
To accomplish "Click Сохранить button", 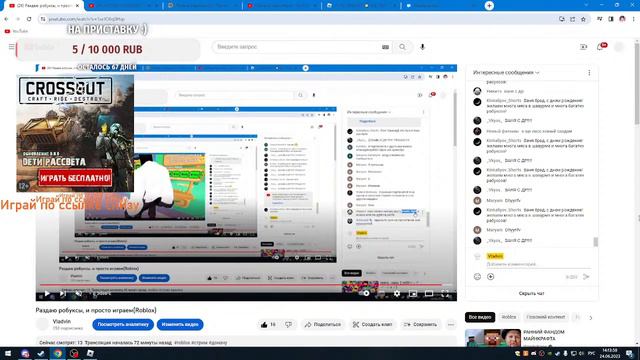I will pos(420,324).
